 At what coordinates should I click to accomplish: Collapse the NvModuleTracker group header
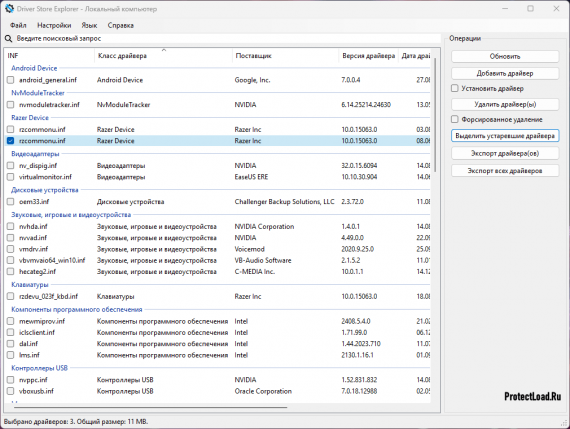37,93
